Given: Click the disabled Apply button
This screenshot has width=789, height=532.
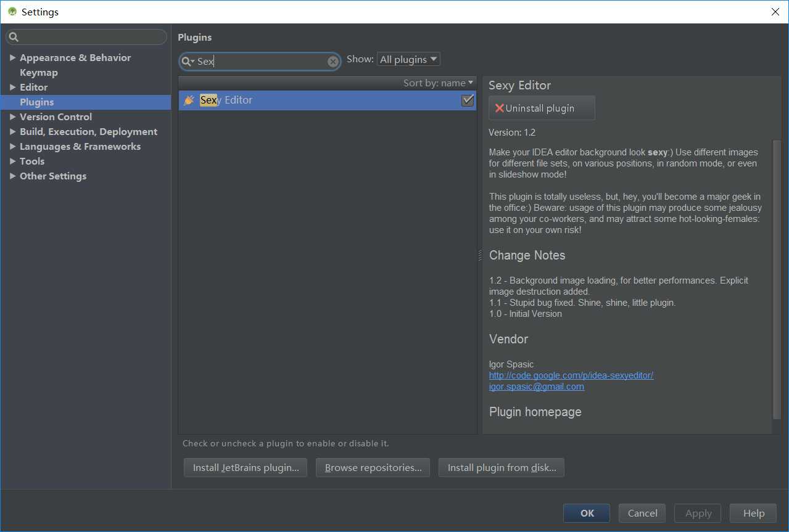Looking at the screenshot, I should tap(698, 513).
